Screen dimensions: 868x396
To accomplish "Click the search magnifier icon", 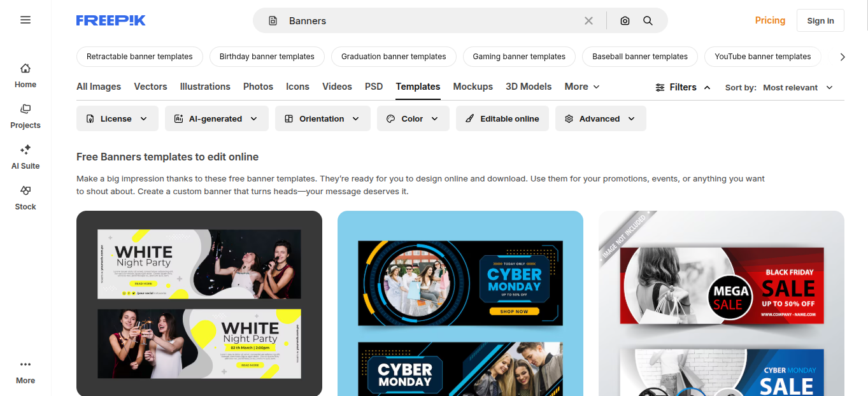I will tap(648, 20).
